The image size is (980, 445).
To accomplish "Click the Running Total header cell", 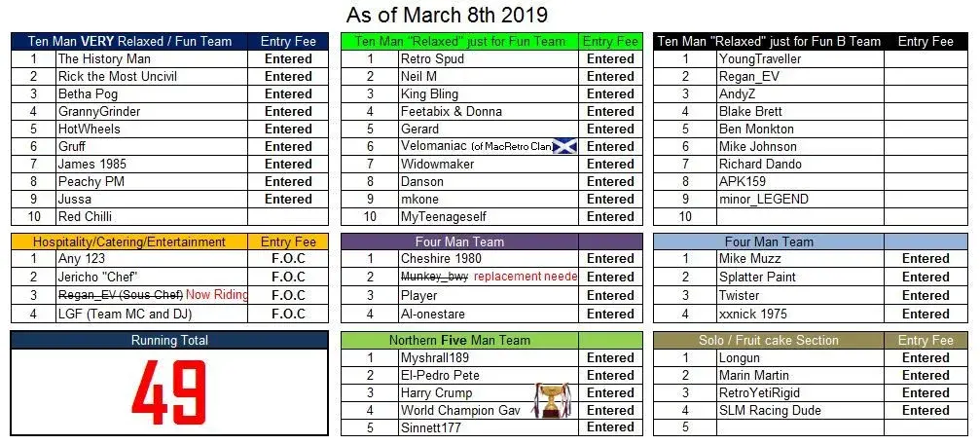I will tap(169, 340).
